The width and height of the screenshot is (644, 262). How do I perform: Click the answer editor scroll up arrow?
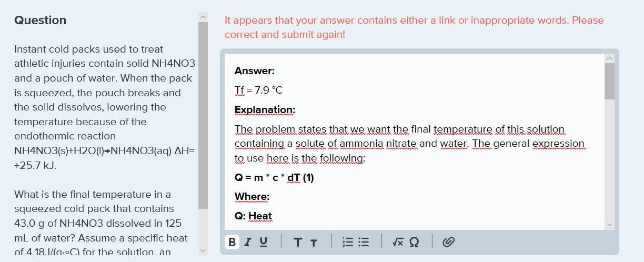tap(610, 58)
